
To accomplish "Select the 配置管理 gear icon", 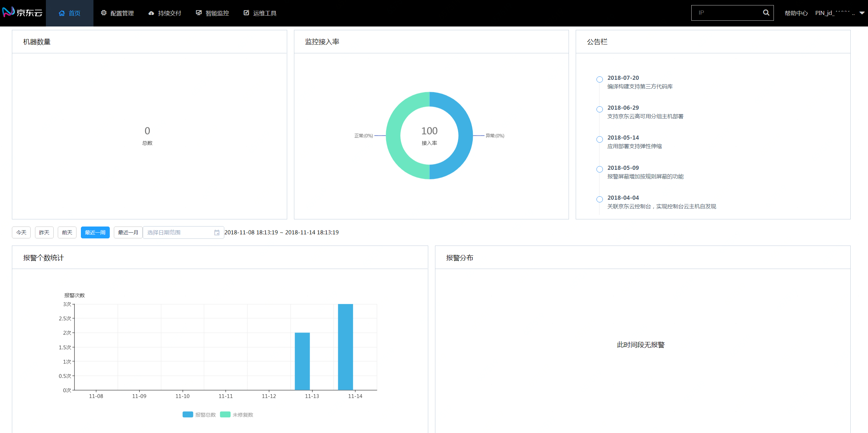I will (x=104, y=13).
